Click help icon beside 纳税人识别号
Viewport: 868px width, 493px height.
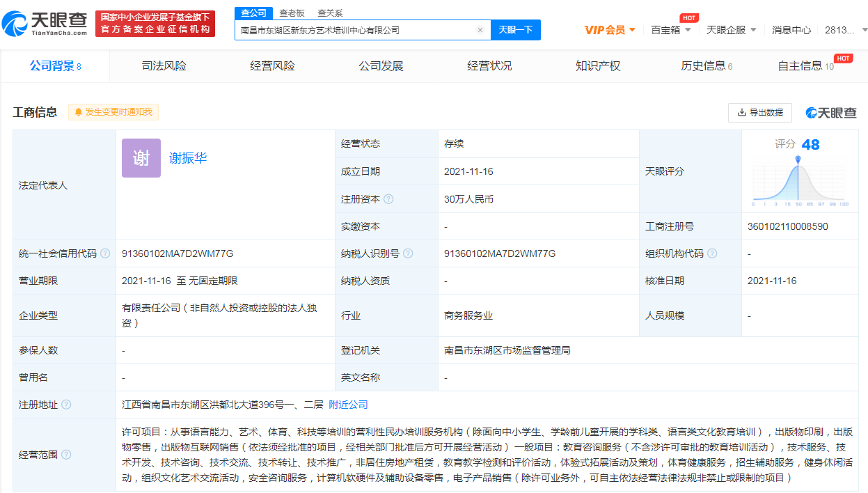(408, 253)
